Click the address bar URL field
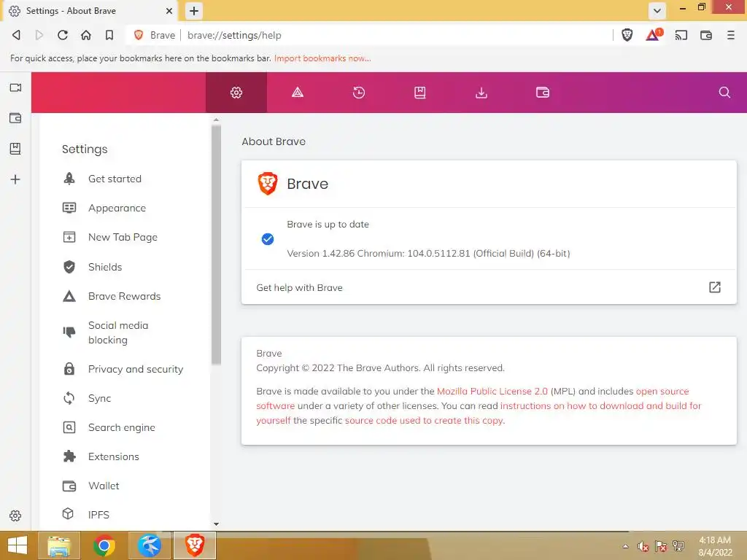The height and width of the screenshot is (560, 747). [395, 35]
